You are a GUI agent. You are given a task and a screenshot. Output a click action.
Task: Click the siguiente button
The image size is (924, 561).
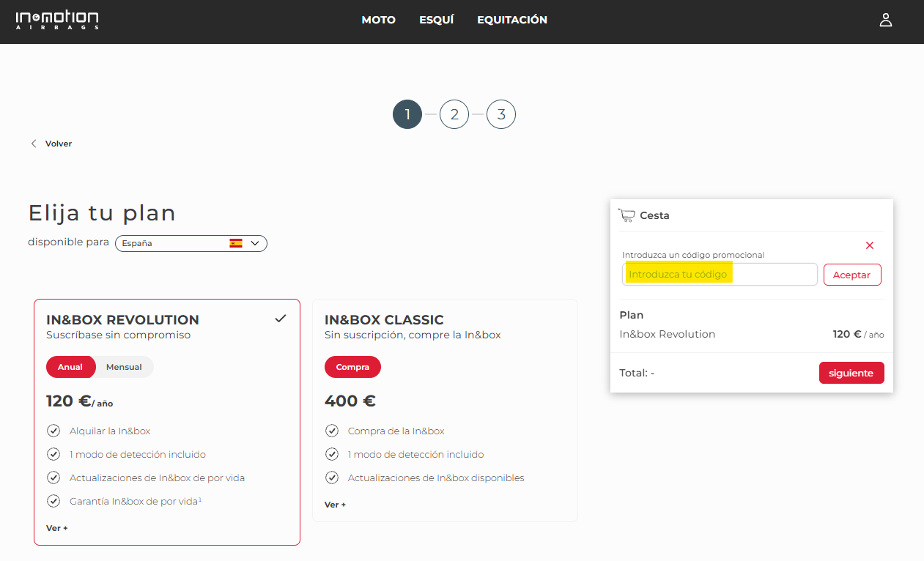[x=851, y=373]
